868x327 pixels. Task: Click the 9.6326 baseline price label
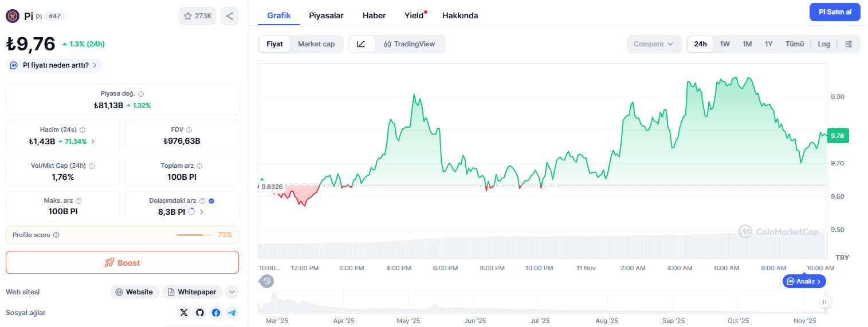(272, 186)
